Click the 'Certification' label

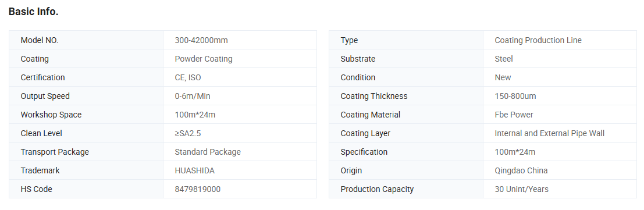click(42, 77)
